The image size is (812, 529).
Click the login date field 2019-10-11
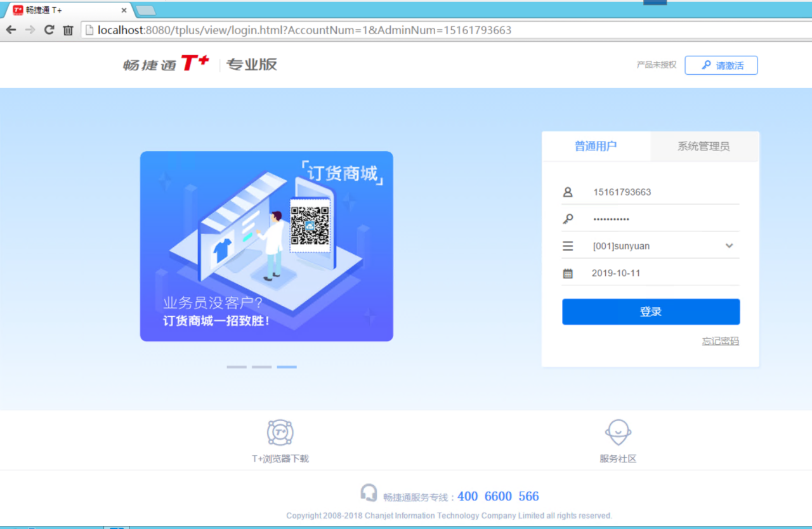tap(651, 273)
